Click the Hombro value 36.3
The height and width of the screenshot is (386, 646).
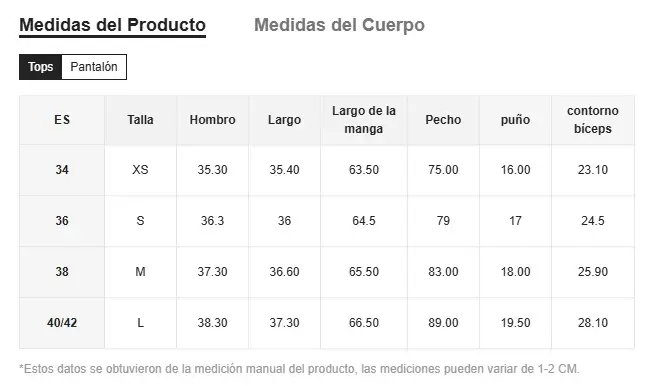pos(212,221)
